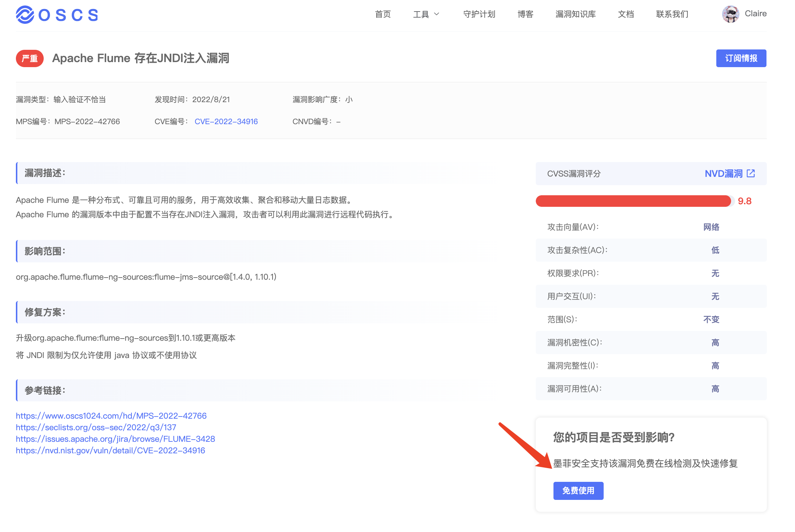Open the nvd.nist.gov vulnerability detail link
This screenshot has width=795, height=532.
point(110,450)
